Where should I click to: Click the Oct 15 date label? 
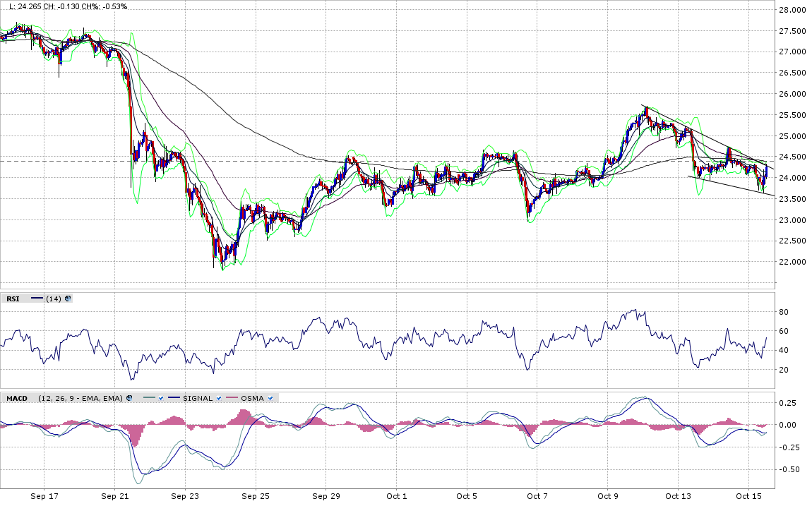coord(748,497)
